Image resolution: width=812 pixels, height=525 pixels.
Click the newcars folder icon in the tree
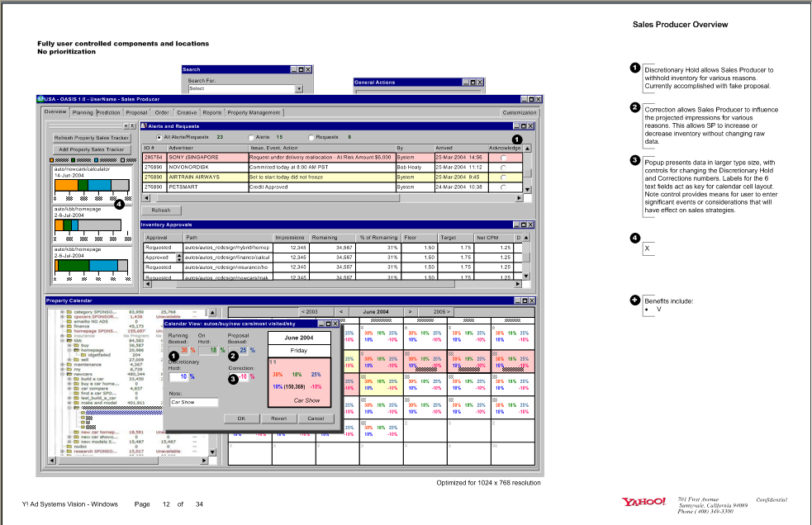pyautogui.click(x=69, y=374)
